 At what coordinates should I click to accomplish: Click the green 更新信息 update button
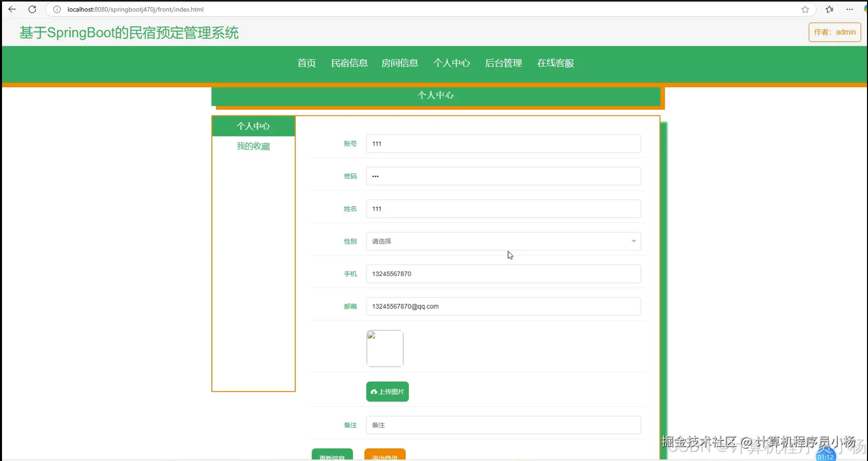332,456
